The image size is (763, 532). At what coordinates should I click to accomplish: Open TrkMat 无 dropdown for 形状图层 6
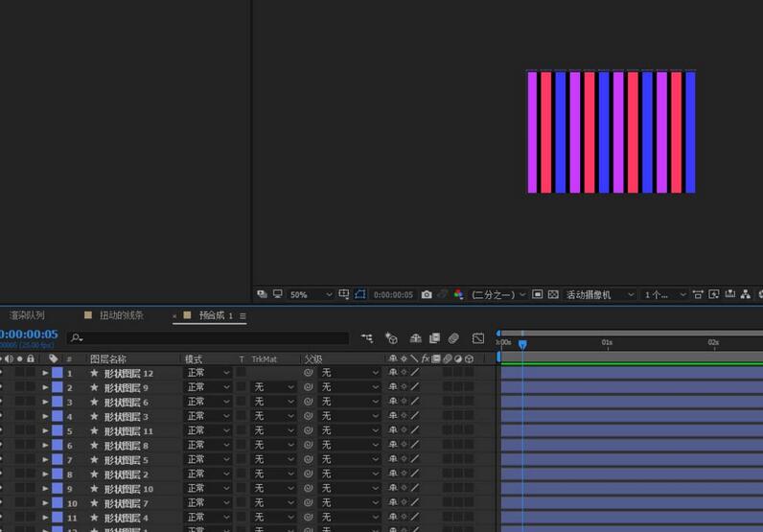point(274,402)
